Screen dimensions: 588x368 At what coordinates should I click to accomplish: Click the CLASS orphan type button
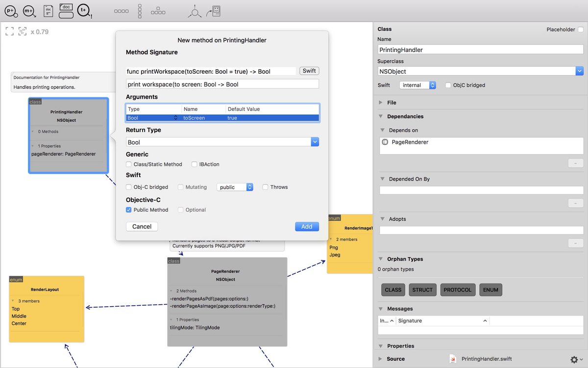(x=392, y=289)
